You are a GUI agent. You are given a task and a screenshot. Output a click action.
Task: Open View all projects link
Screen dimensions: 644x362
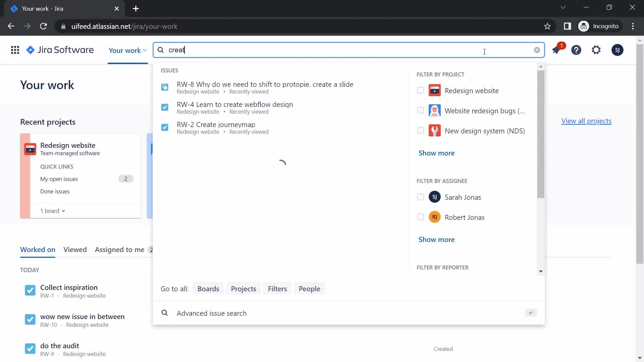(x=586, y=121)
